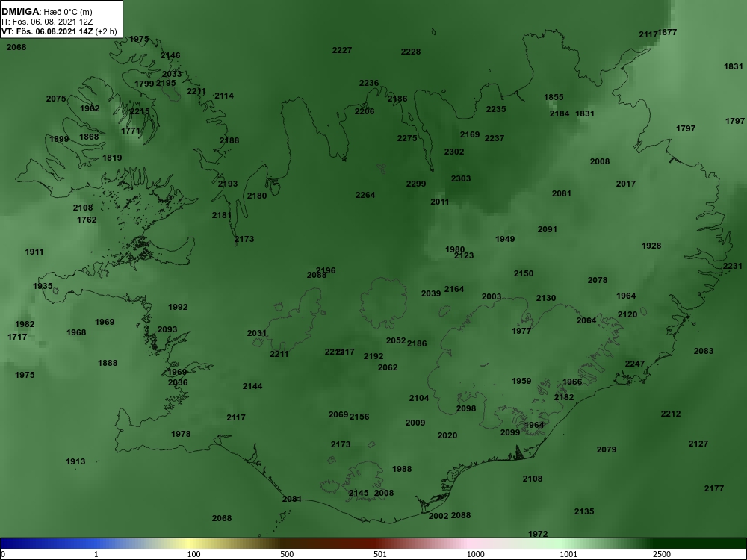Click the map value 2135

[x=584, y=511]
